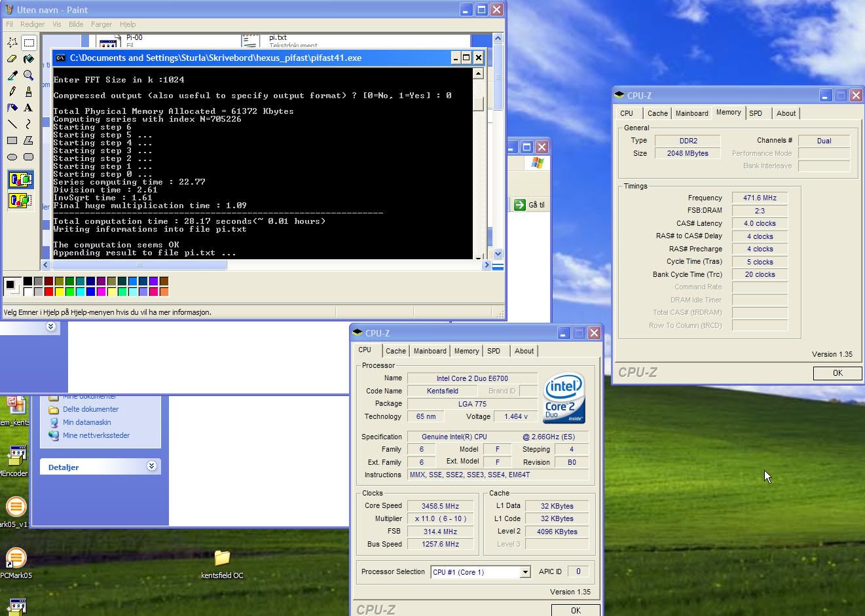Screen dimensions: 865x616
Task: Click OK in the CPU-Z processor window
Action: 576,610
